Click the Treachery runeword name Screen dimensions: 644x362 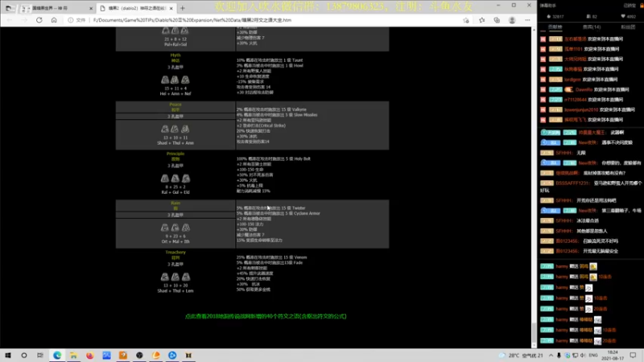pos(175,252)
